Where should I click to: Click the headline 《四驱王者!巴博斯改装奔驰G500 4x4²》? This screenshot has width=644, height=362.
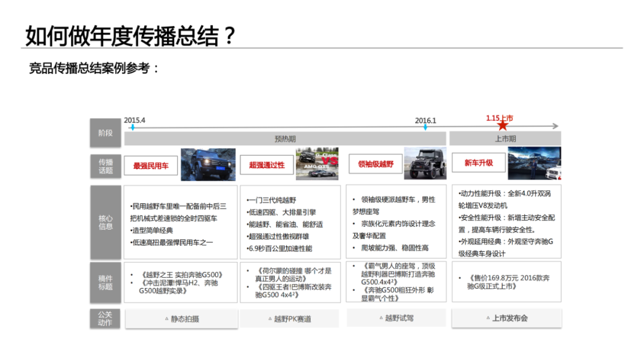pyautogui.click(x=293, y=291)
